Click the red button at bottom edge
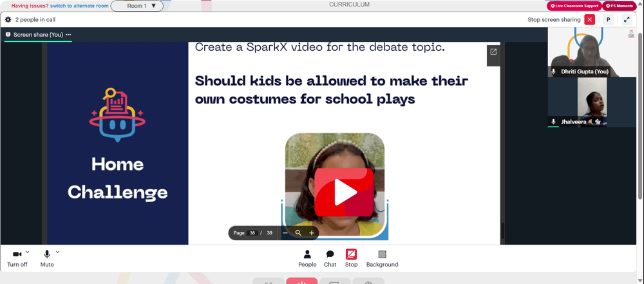 pos(302,281)
